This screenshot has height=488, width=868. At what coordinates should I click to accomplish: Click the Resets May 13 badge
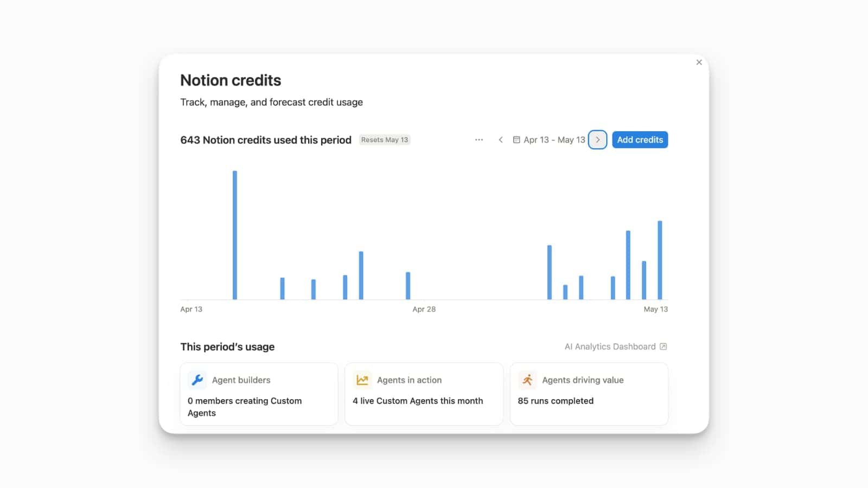tap(385, 140)
